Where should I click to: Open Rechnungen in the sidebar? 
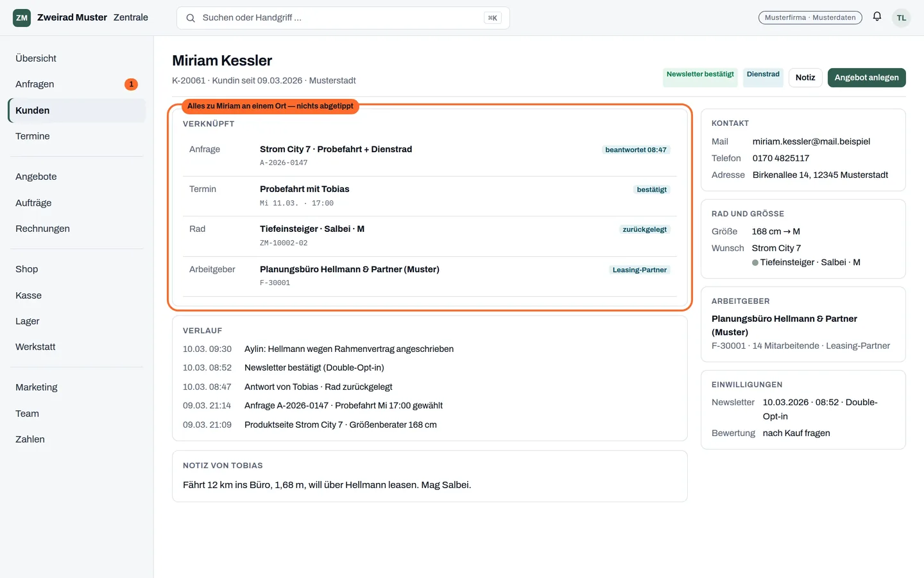pyautogui.click(x=77, y=229)
